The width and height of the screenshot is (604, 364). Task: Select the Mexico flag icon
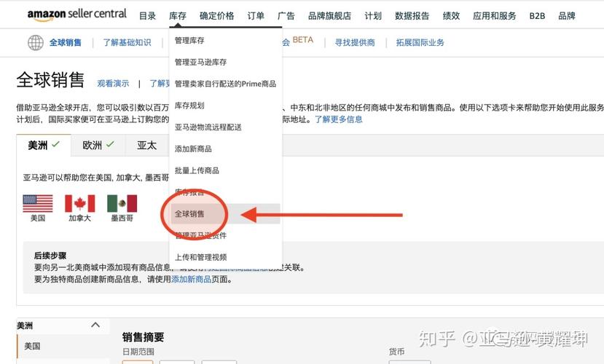[122, 204]
